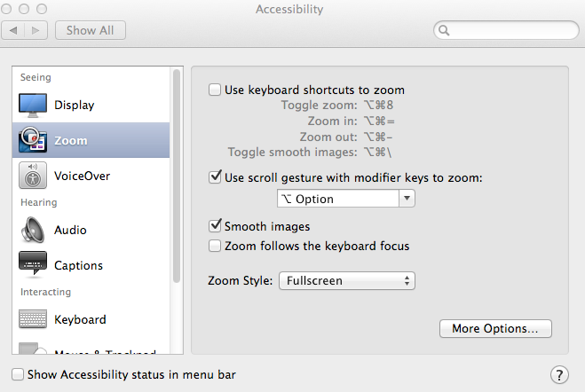
Task: Click the help question mark button
Action: [x=559, y=375]
